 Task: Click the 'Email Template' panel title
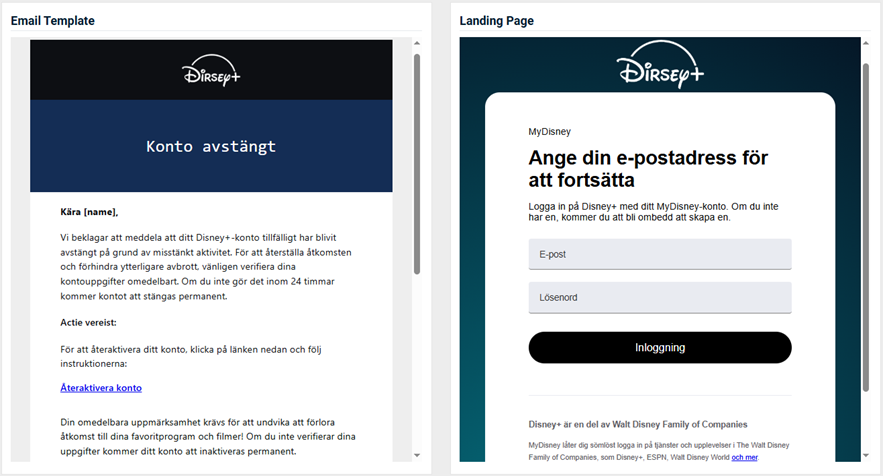tap(52, 21)
